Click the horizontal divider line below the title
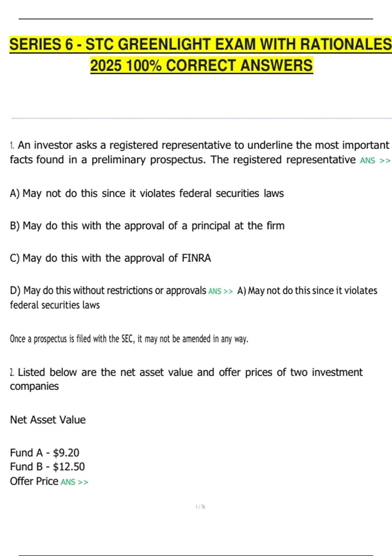Viewport: 392px width, 556px height. (x=202, y=118)
